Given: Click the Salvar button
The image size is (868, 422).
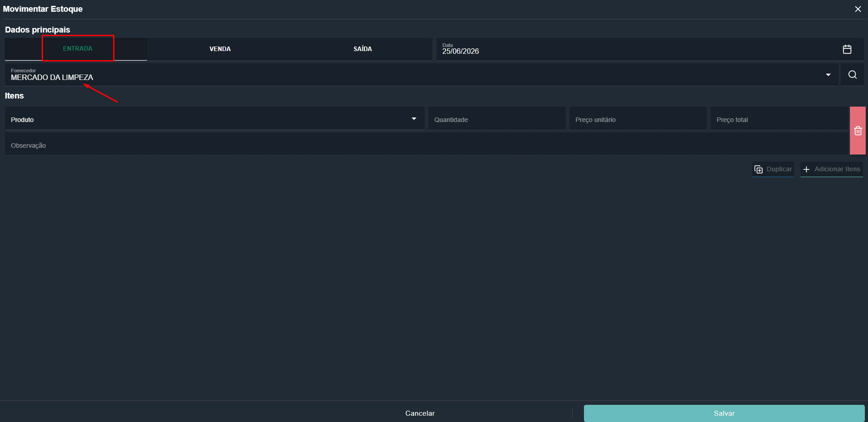Looking at the screenshot, I should [x=724, y=413].
